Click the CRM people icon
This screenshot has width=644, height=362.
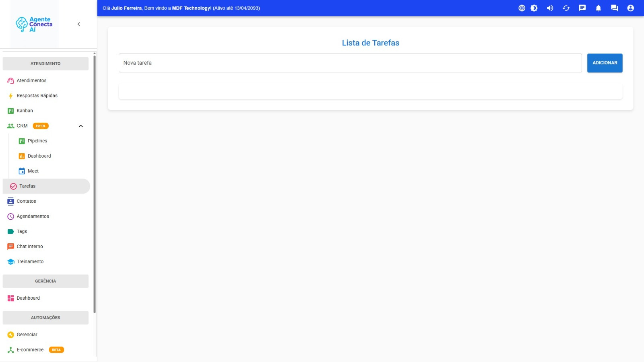pos(11,126)
